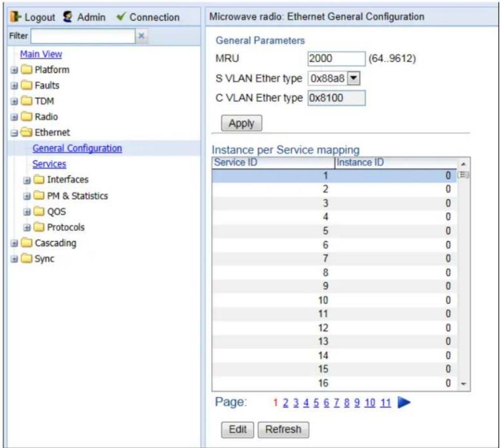The image size is (501, 448).
Task: Click the Interfaces folder icon
Action: tap(39, 179)
